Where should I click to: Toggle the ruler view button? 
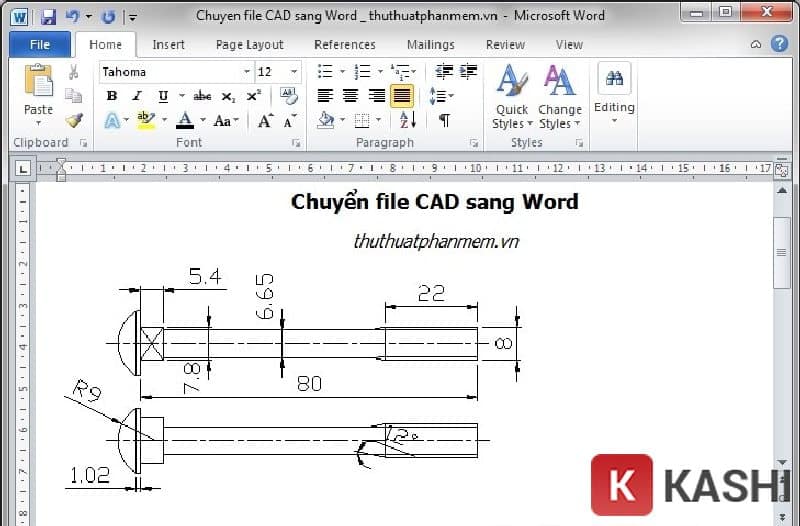(781, 170)
